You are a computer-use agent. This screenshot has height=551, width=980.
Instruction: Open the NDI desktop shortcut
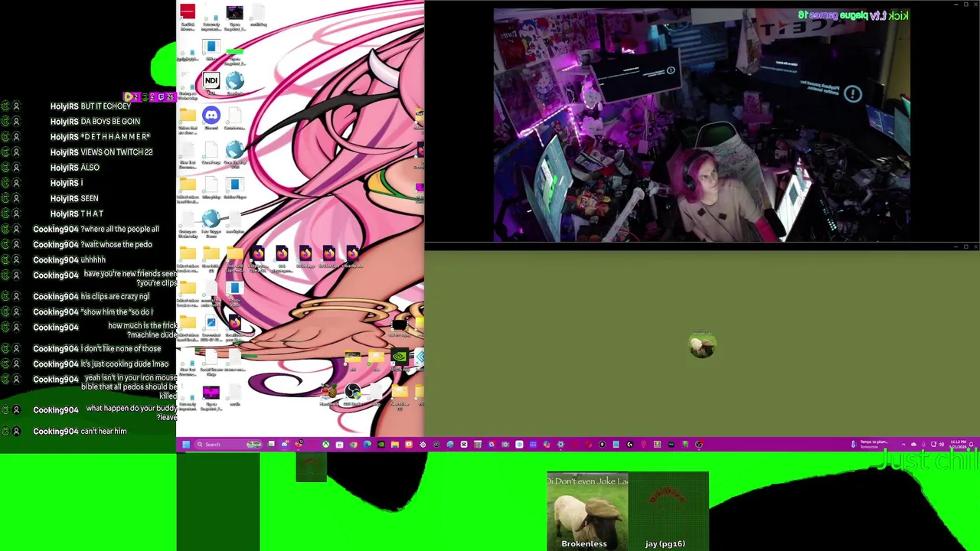click(x=211, y=83)
